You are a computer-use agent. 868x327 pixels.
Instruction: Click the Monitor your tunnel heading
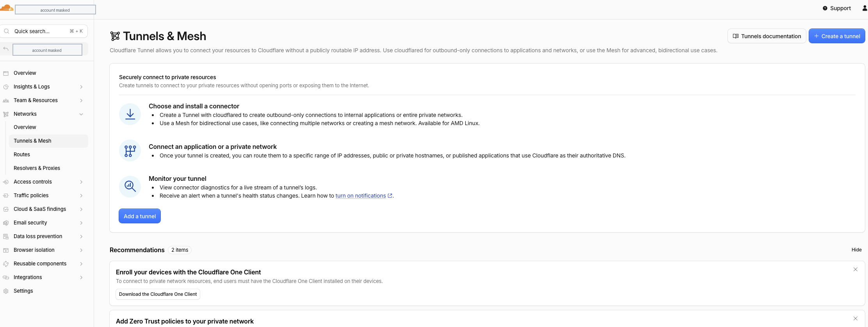click(178, 179)
